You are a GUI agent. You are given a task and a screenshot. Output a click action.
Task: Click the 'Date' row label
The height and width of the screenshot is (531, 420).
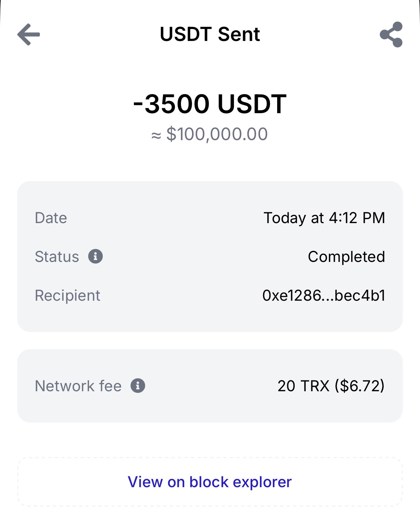[51, 218]
